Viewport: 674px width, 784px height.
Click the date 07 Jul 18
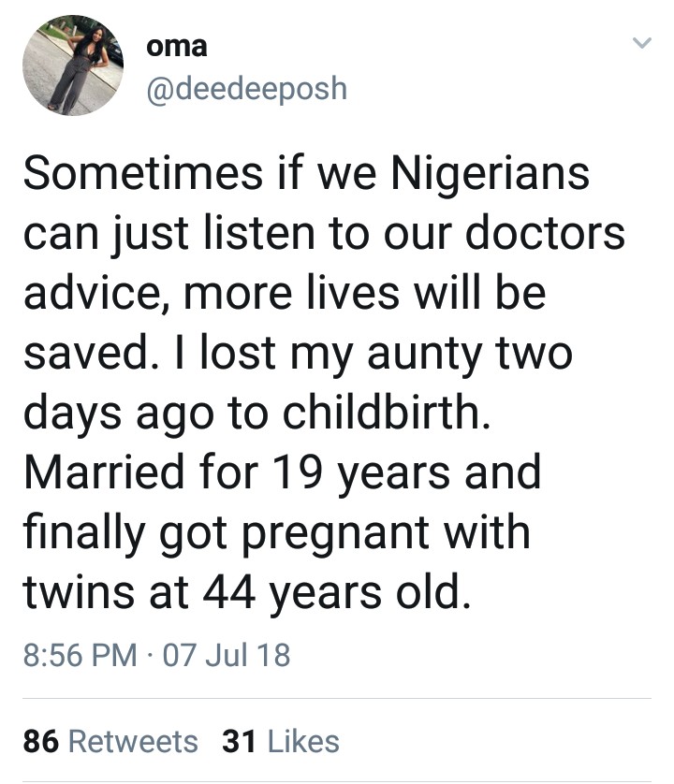pyautogui.click(x=227, y=654)
